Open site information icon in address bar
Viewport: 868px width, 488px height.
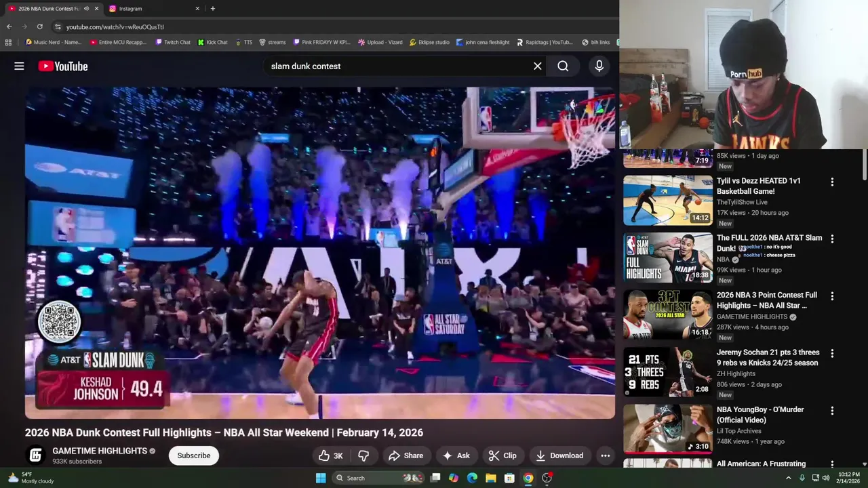coord(58,26)
